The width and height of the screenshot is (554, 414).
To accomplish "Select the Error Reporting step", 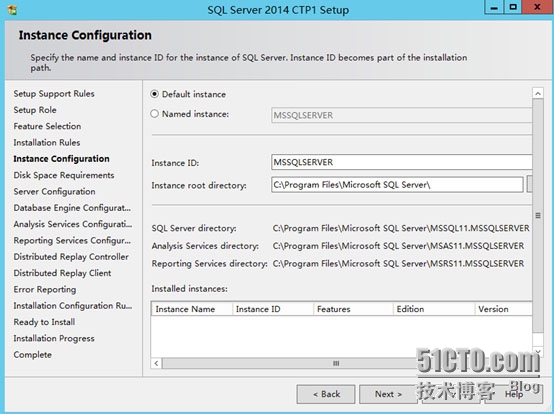I will [x=45, y=289].
